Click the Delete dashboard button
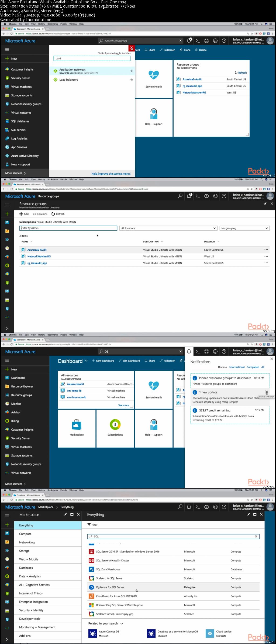This screenshot has width=276, height=644. 201,50
